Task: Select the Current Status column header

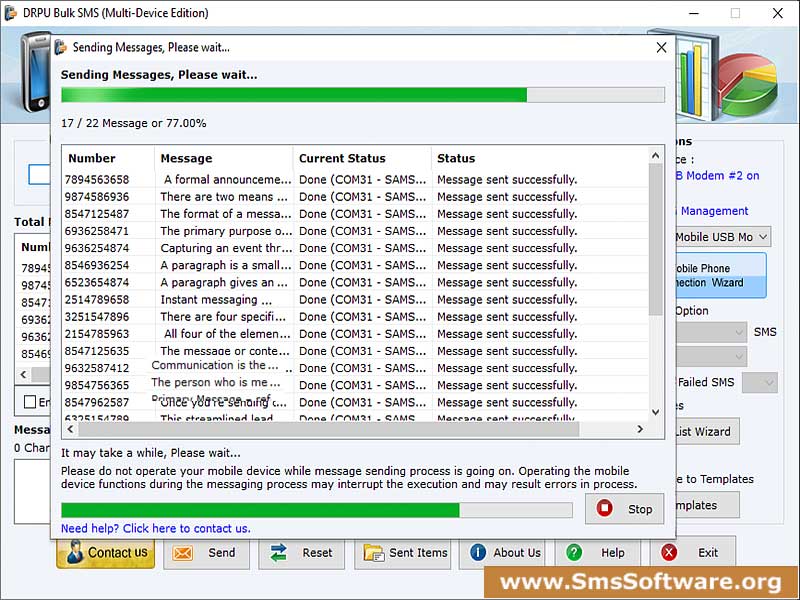Action: point(342,158)
